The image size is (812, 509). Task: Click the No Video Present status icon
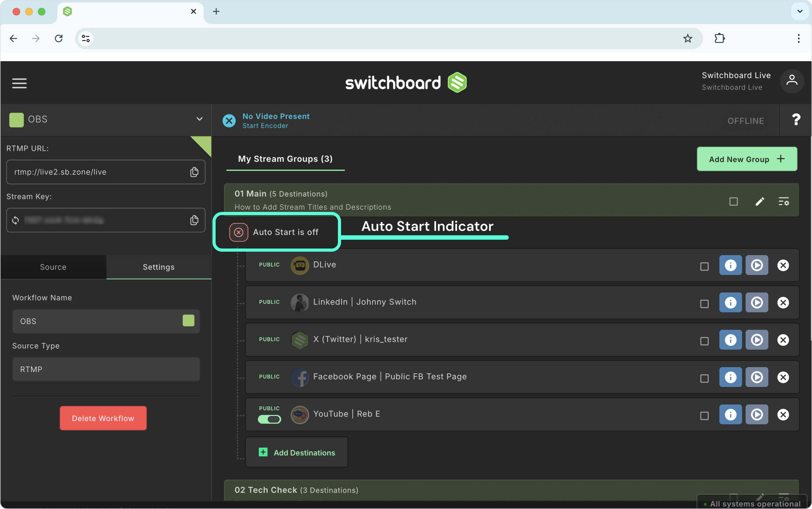[229, 120]
